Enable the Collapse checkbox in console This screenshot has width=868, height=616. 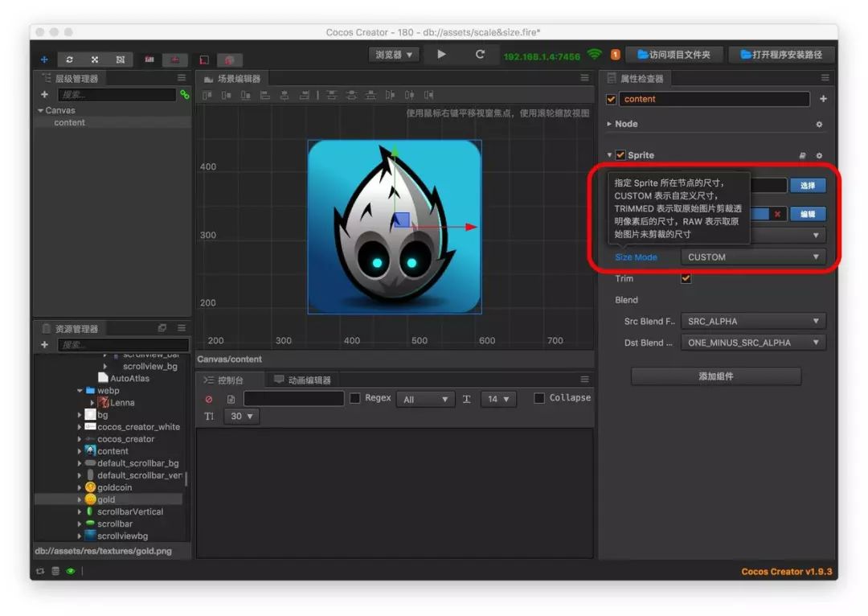point(539,398)
